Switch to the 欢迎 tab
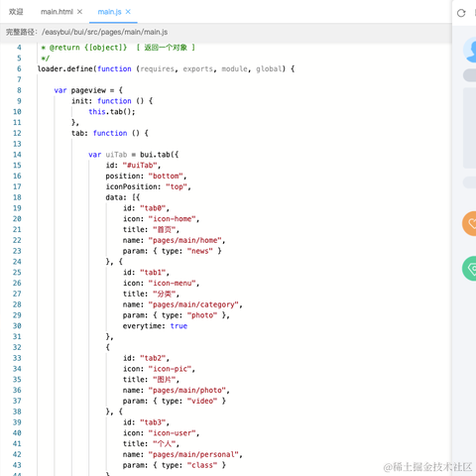 pos(16,12)
